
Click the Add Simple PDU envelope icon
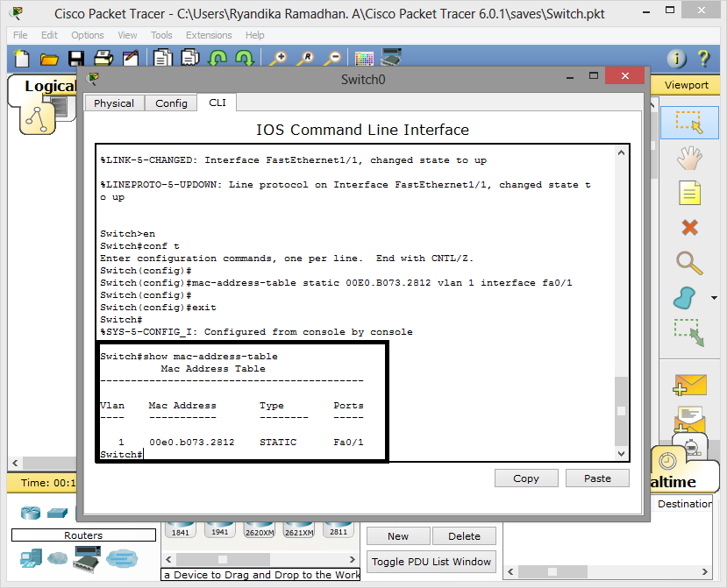(690, 385)
